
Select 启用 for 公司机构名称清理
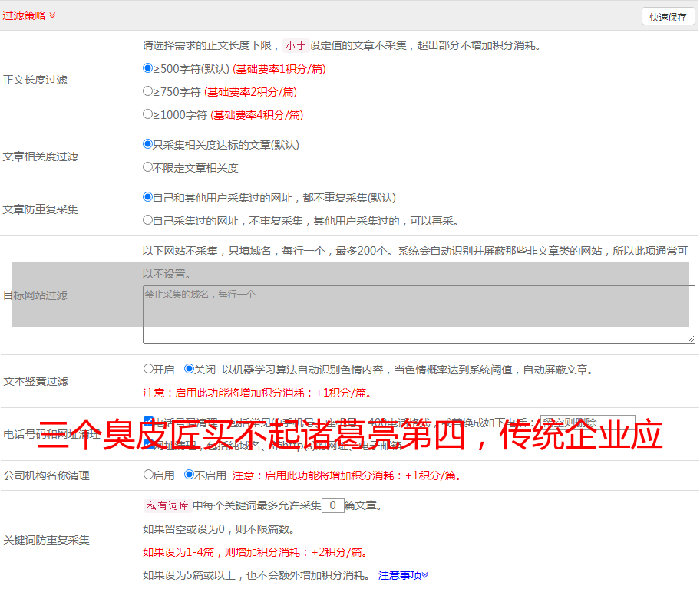click(148, 475)
